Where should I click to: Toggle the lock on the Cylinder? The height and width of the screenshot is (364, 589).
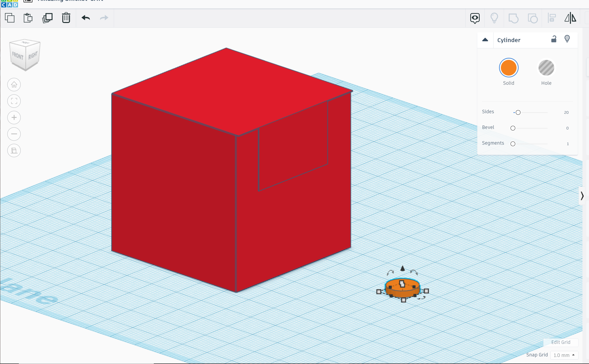coord(554,39)
